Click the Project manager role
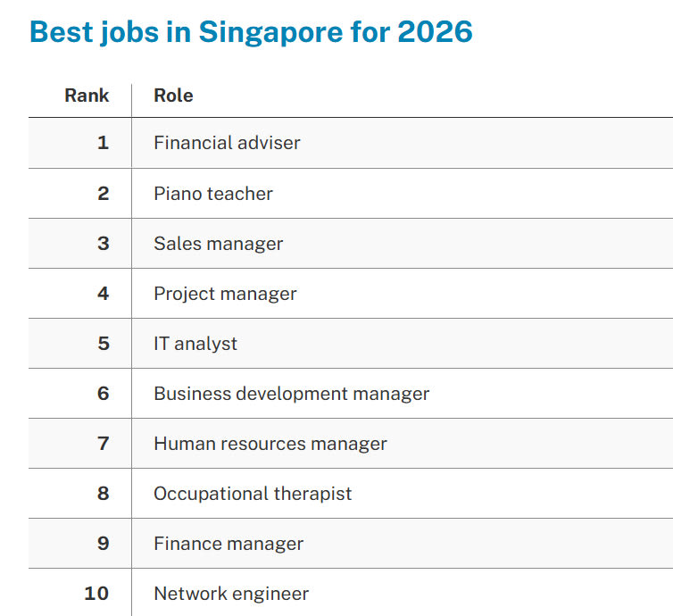This screenshot has height=616, width=673. (225, 294)
